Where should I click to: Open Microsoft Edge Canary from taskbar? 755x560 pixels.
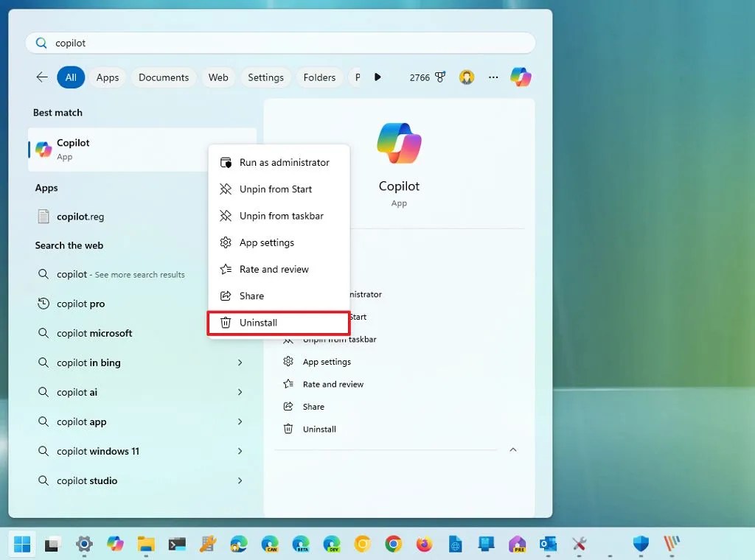click(268, 544)
